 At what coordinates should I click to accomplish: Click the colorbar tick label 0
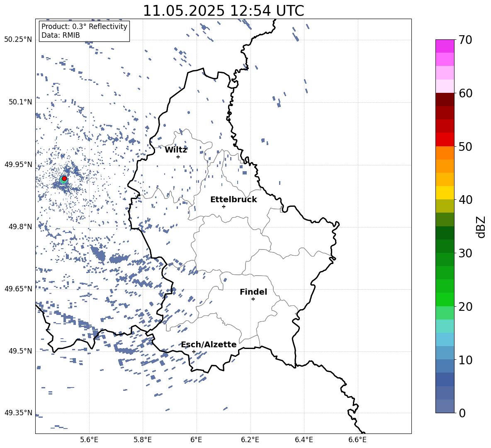[462, 413]
